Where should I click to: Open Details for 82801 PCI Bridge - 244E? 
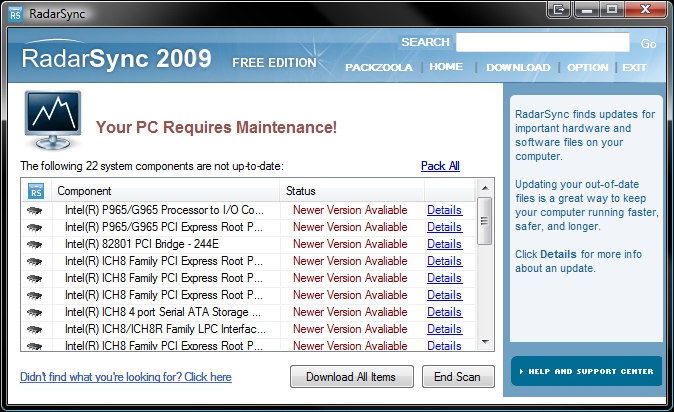click(x=444, y=244)
